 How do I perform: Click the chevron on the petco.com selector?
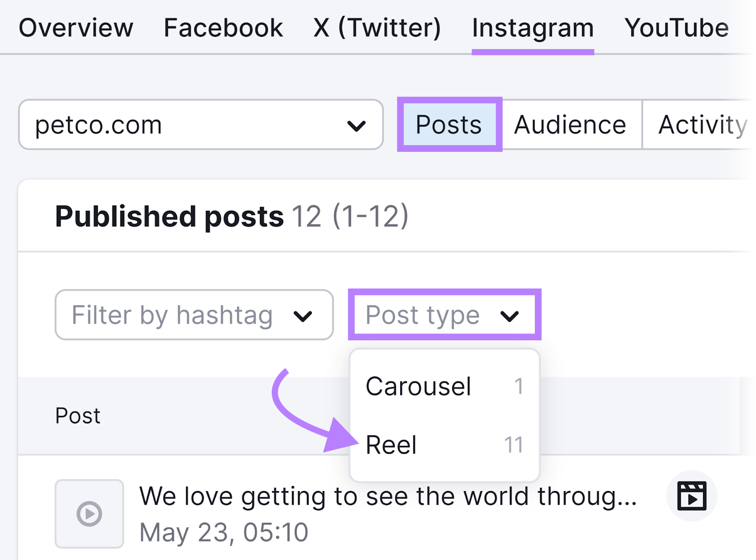pyautogui.click(x=355, y=124)
